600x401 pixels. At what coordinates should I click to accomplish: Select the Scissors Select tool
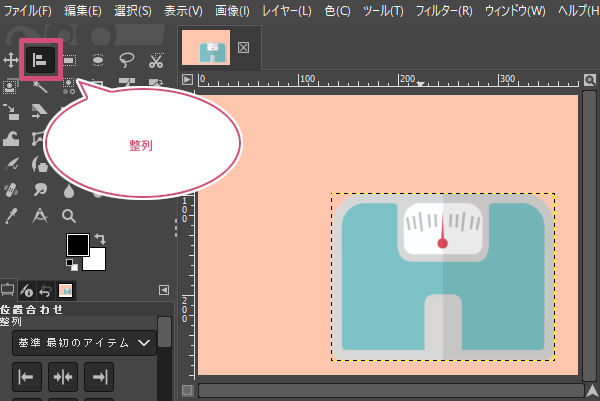pos(156,60)
